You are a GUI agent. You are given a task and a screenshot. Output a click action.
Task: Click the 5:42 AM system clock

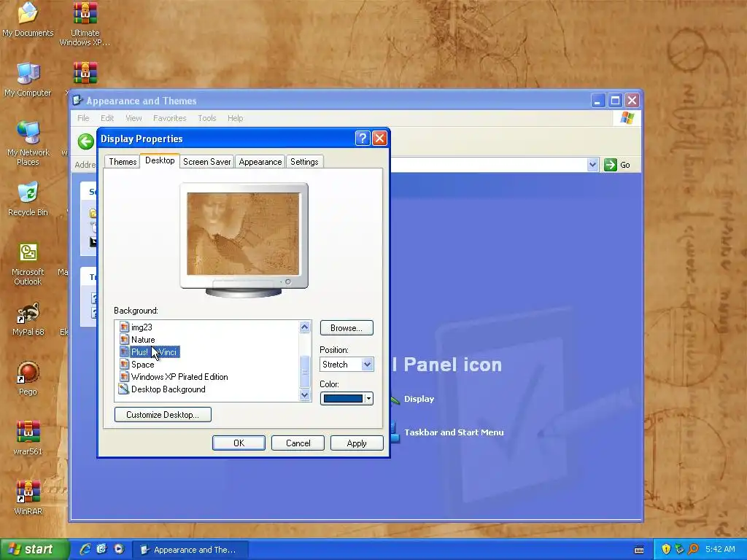point(720,549)
